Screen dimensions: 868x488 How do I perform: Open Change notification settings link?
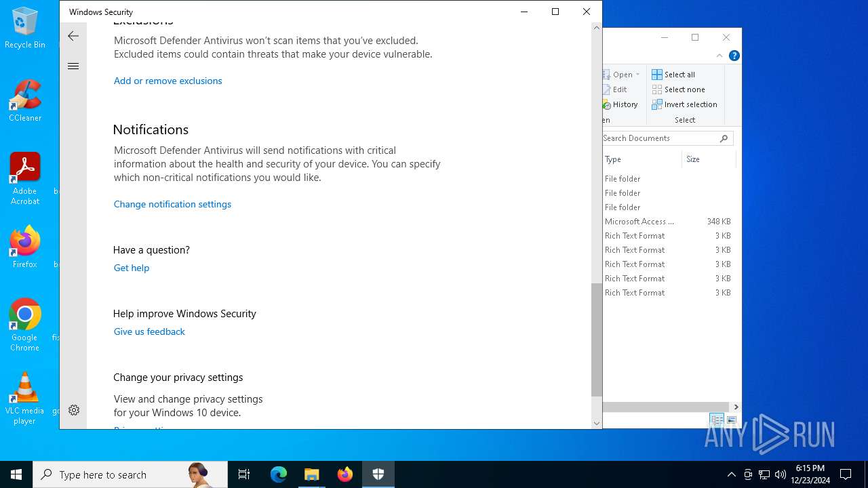click(x=172, y=204)
